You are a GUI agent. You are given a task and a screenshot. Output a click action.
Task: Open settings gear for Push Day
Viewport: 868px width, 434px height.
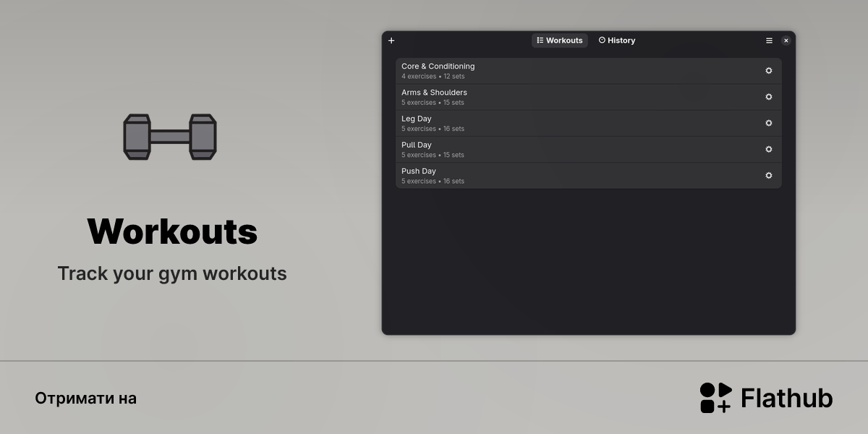click(x=769, y=175)
